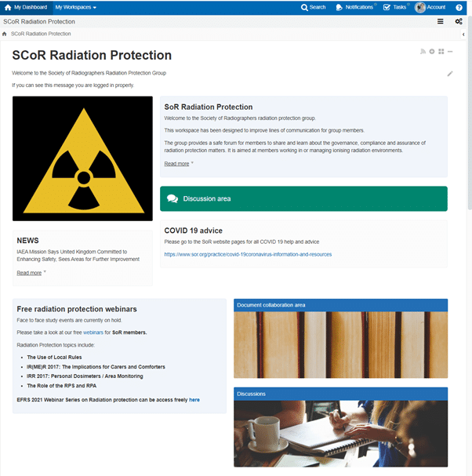Click the RSS feed icon
This screenshot has height=476, width=472.
click(423, 52)
